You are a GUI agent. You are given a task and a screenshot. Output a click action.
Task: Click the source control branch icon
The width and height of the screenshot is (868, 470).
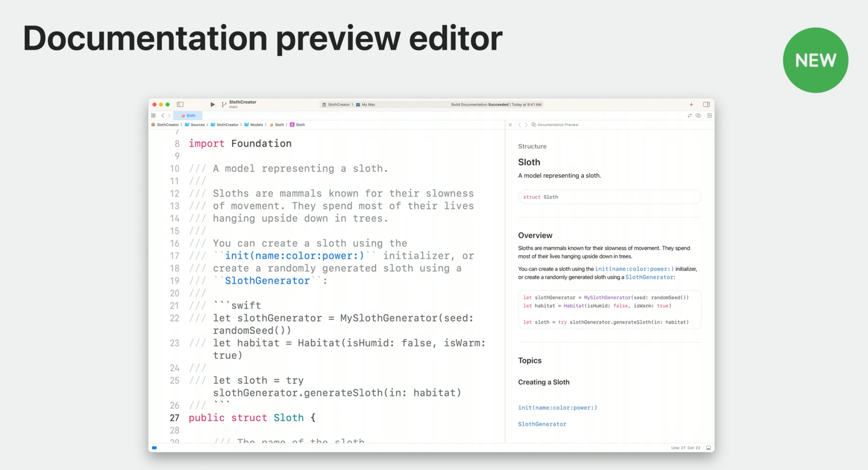tap(224, 105)
